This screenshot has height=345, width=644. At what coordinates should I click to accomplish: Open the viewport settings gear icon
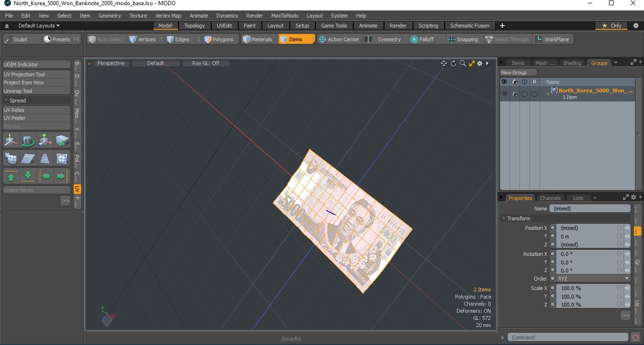480,64
